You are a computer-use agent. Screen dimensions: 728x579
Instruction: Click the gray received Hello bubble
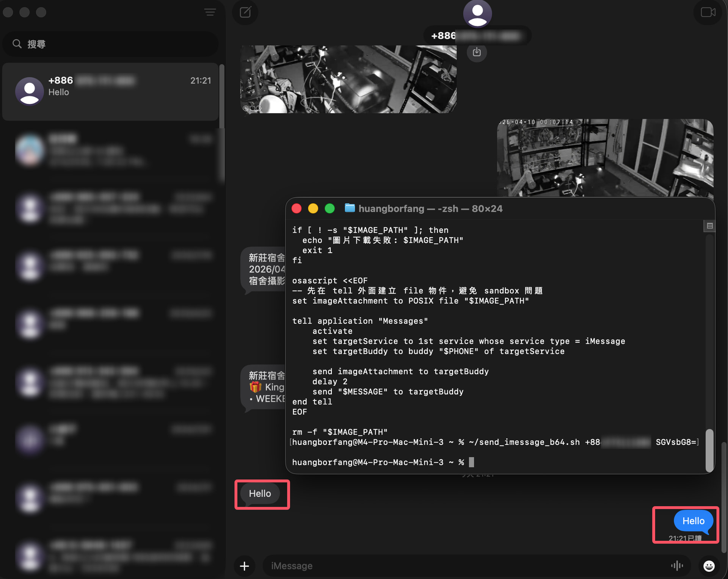point(260,493)
